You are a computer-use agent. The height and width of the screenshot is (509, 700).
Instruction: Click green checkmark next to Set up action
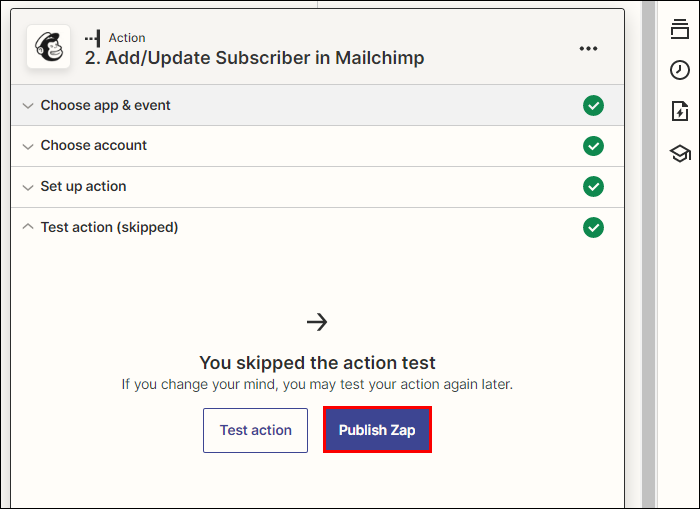coord(593,187)
